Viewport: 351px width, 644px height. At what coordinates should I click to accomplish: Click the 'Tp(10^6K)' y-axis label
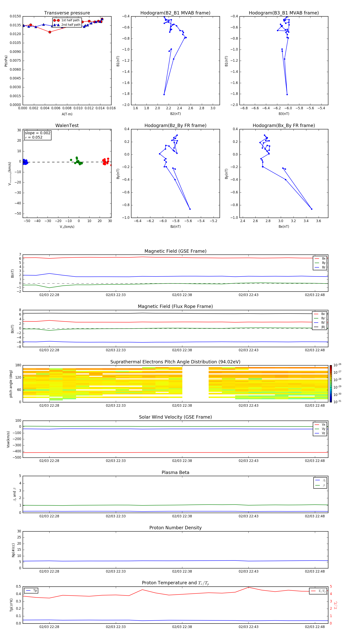tap(11, 605)
